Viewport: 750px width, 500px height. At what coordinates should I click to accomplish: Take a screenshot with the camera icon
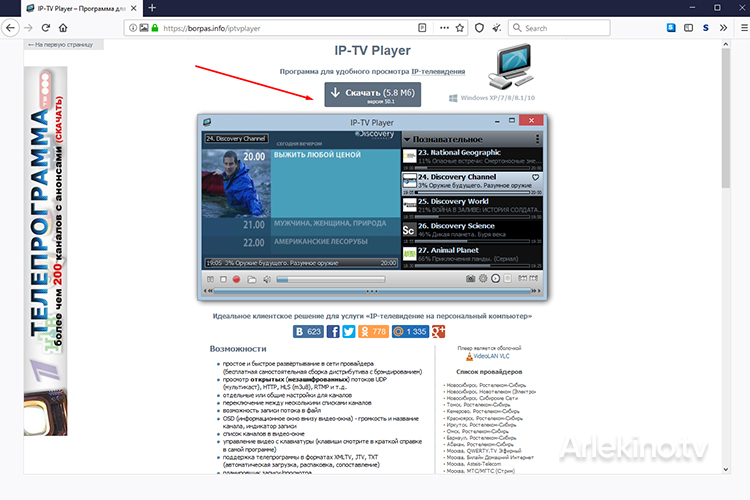coord(471,278)
